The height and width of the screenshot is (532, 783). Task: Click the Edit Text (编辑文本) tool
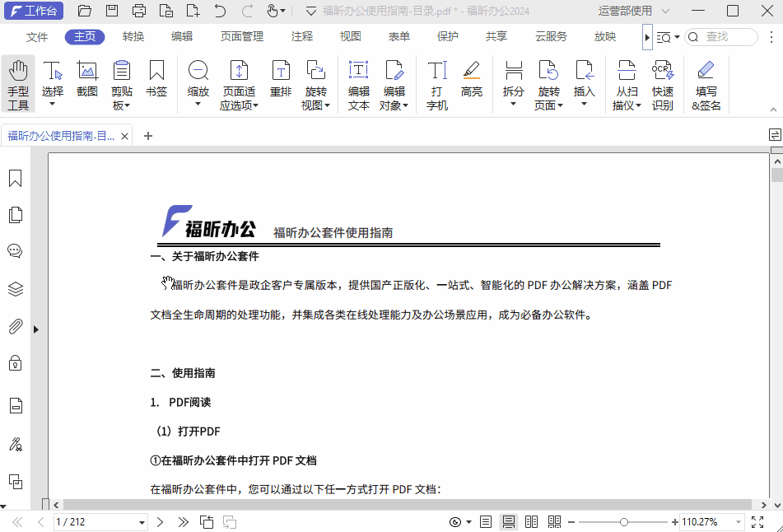[358, 82]
